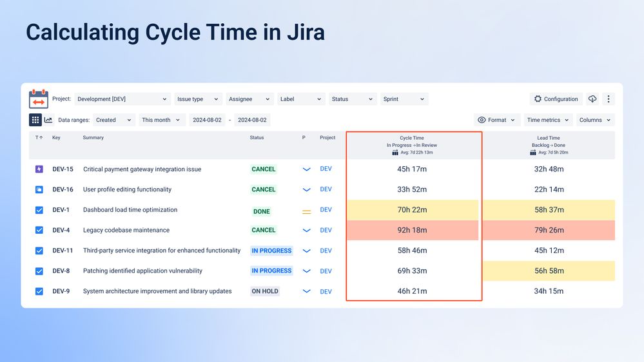Click the DEV-8 low priority chevron icon
Screen dimensions: 644x362
(x=306, y=271)
